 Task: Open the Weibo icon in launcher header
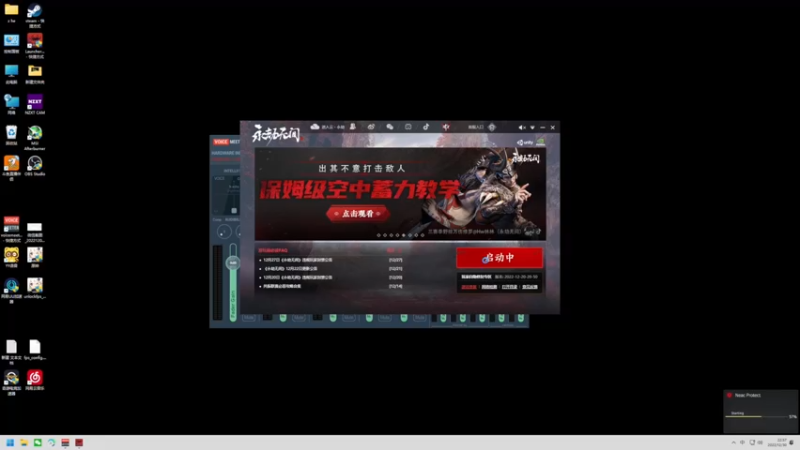click(x=371, y=127)
